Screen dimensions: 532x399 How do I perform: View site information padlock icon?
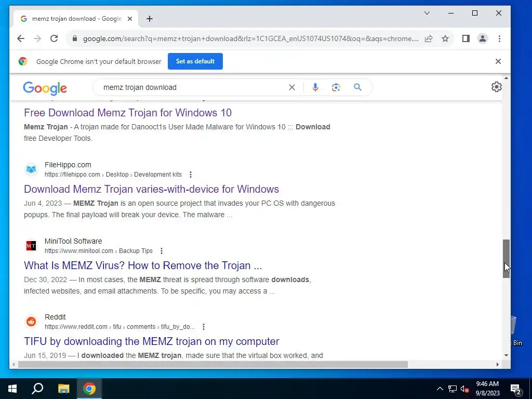point(75,38)
